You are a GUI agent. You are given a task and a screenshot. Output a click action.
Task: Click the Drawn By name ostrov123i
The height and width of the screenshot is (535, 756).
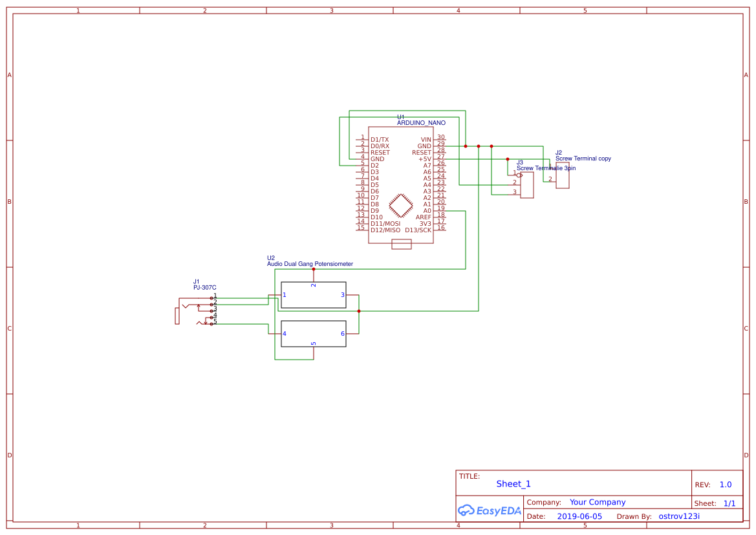point(680,516)
